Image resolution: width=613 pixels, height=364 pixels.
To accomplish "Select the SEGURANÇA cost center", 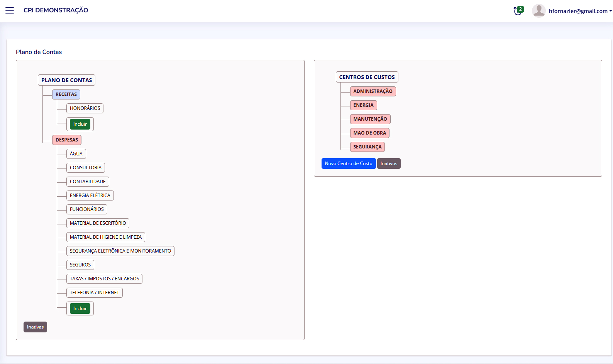I will pos(367,147).
